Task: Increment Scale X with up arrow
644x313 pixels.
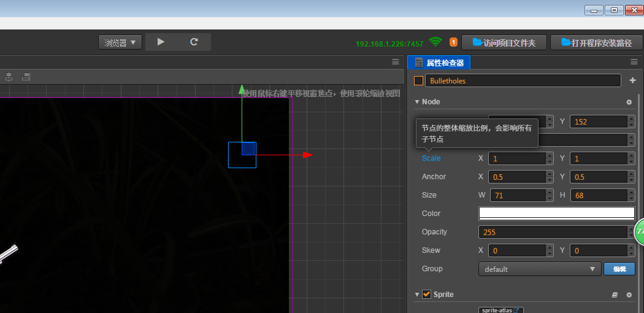Action: [x=550, y=156]
